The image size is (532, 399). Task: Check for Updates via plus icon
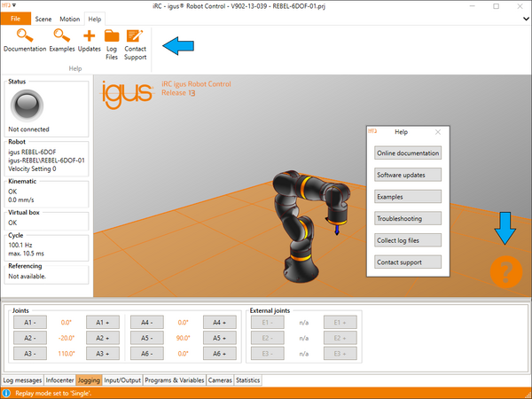point(89,35)
